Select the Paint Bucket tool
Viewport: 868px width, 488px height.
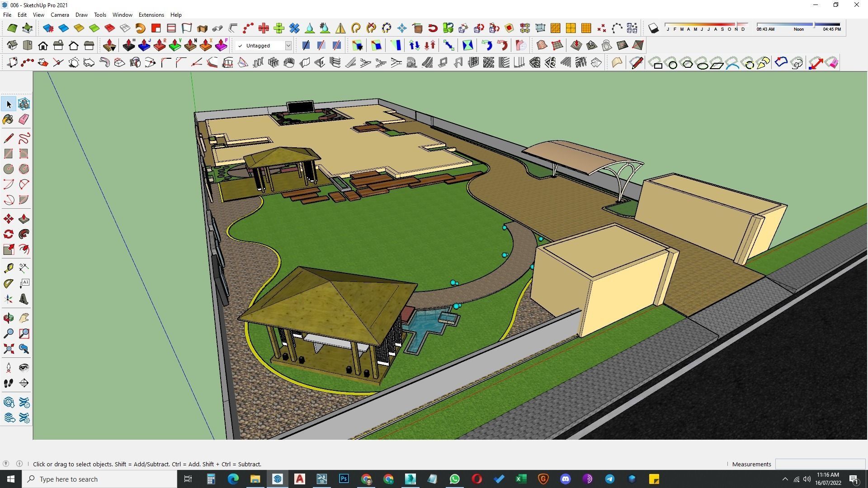point(9,119)
